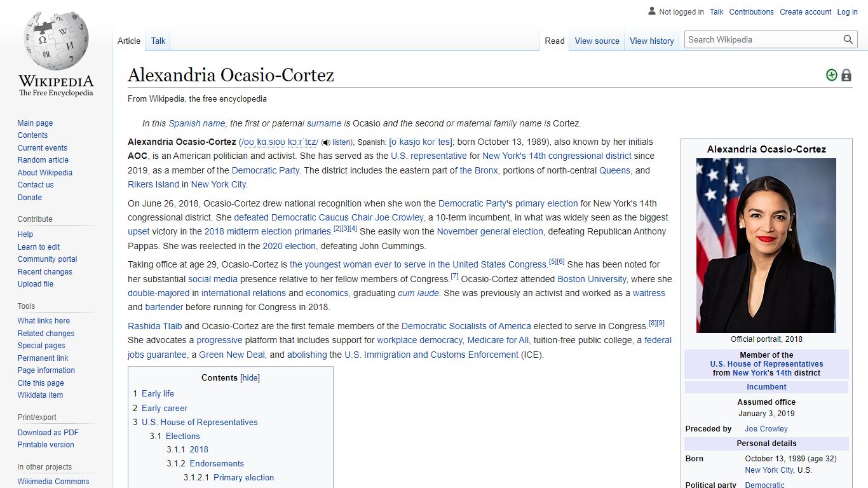This screenshot has width=868, height=488.
Task: Play the pronunciation speaker icon
Action: 326,143
